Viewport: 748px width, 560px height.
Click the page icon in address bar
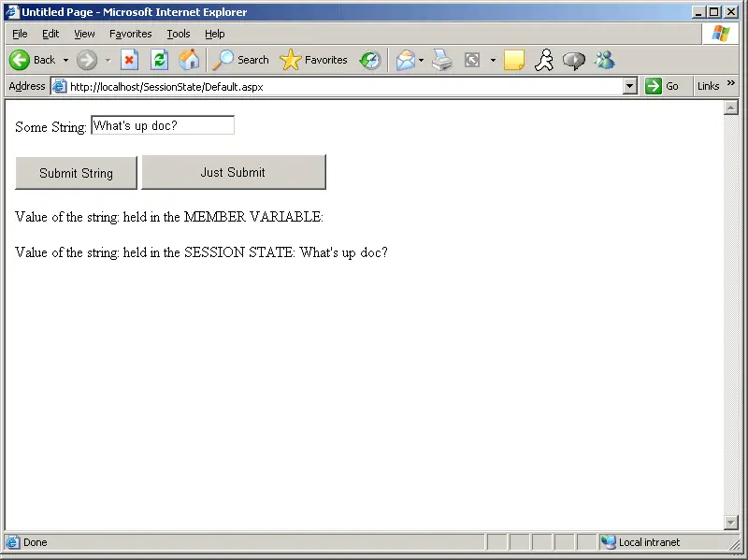pos(59,86)
